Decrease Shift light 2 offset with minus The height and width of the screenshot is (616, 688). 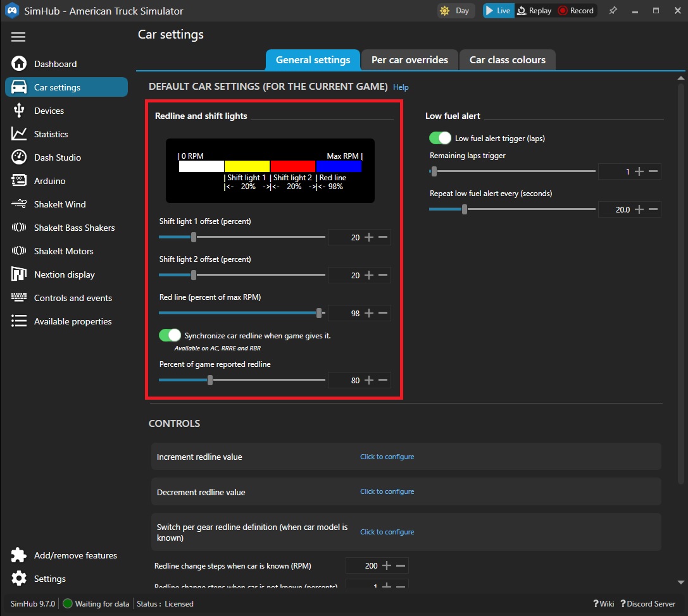pyautogui.click(x=383, y=275)
